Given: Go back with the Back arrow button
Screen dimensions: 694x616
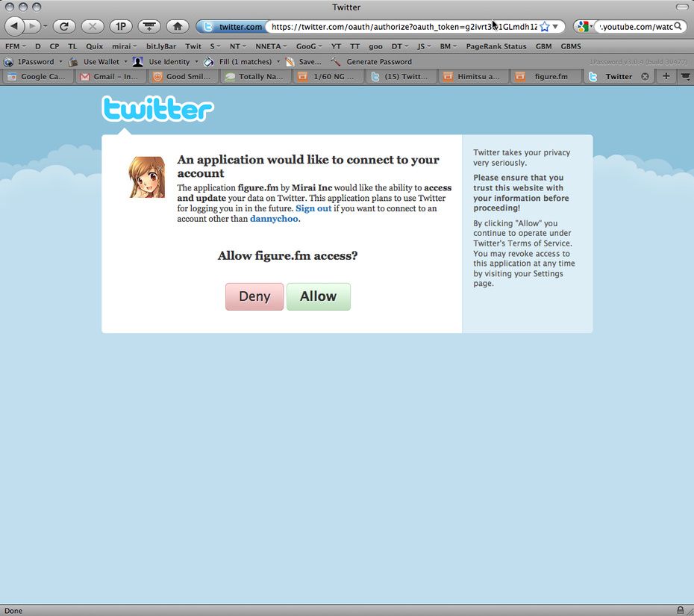Looking at the screenshot, I should click(x=14, y=27).
